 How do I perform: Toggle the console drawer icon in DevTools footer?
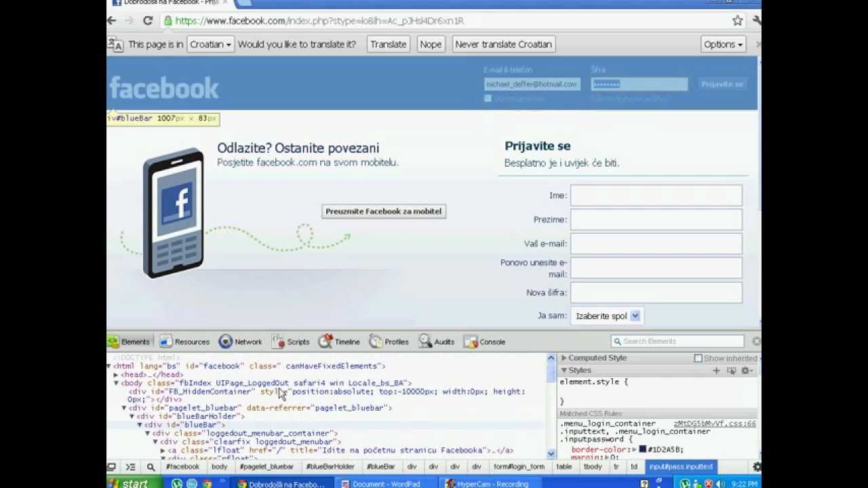point(130,467)
